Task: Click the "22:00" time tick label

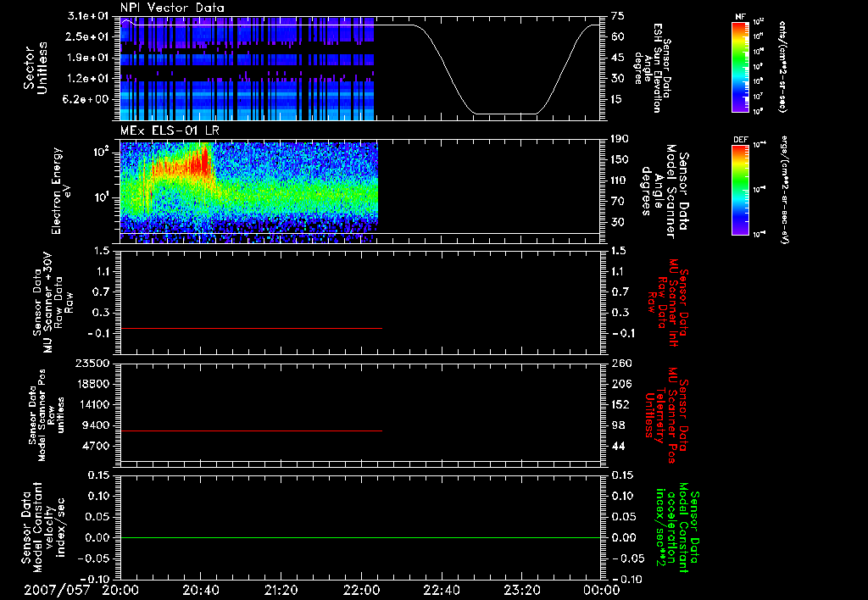Action: coord(361,590)
